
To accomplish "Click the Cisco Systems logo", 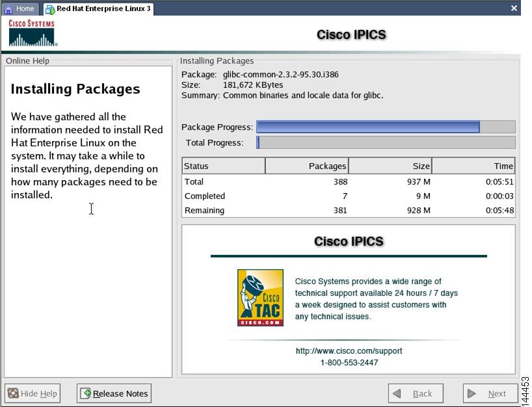I will [33, 33].
